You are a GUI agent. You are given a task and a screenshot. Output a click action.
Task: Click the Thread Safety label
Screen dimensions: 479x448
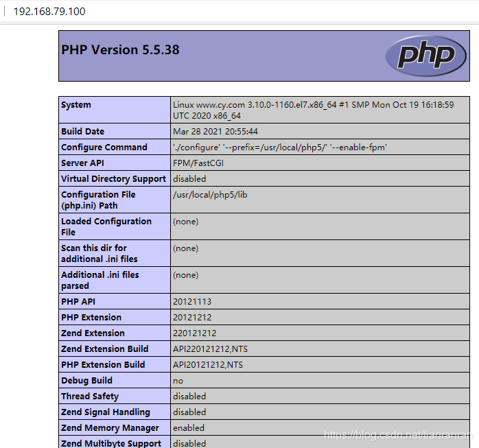[90, 397]
